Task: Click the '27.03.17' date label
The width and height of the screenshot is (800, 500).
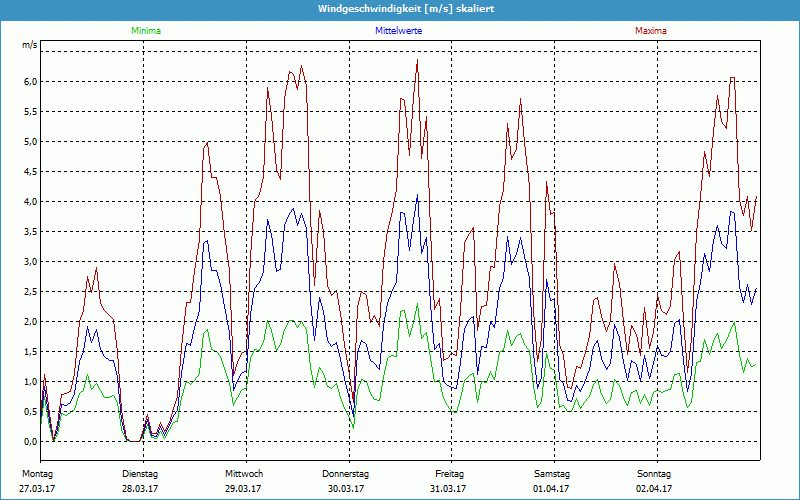Action: pos(37,488)
